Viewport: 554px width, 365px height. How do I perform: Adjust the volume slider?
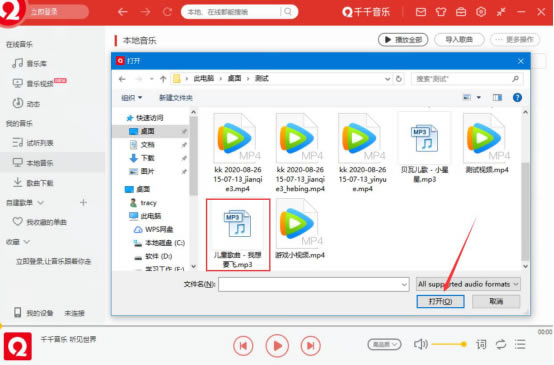point(449,344)
